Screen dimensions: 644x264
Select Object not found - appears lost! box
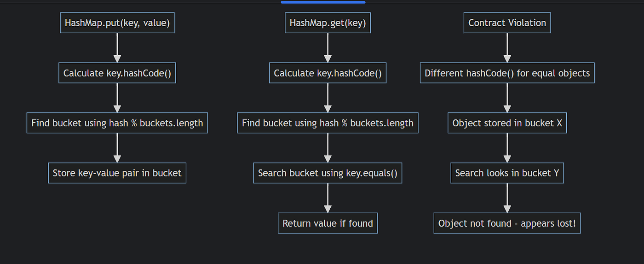pos(507,223)
